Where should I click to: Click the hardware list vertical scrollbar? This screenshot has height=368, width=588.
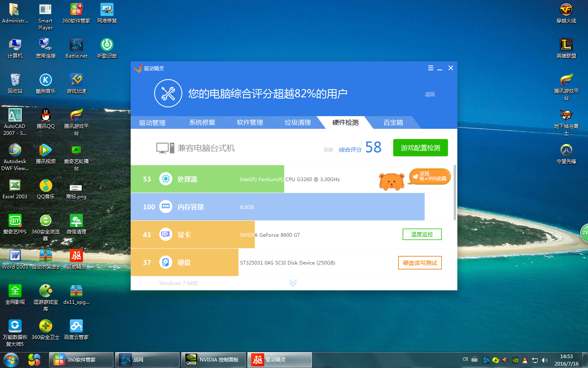[x=455, y=193]
